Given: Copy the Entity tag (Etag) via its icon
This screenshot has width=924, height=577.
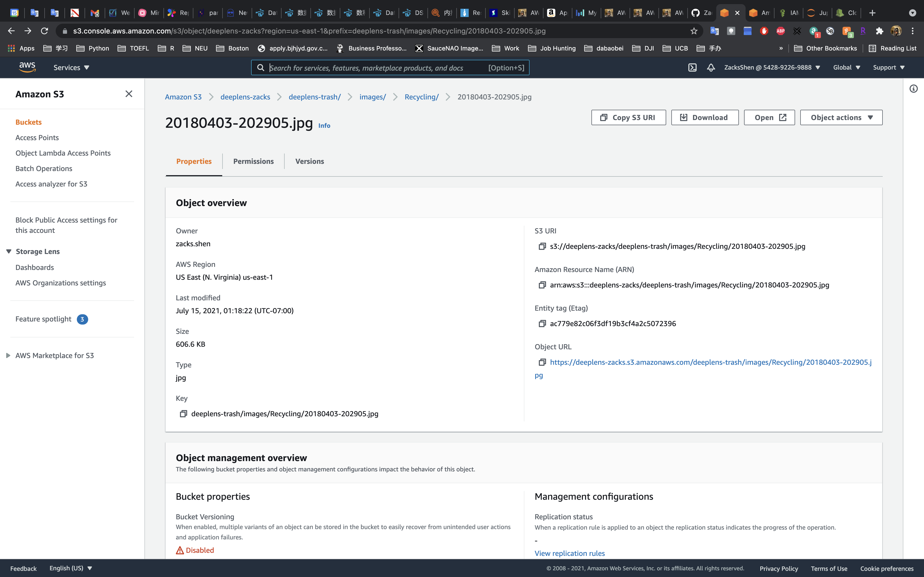Looking at the screenshot, I should [x=542, y=324].
